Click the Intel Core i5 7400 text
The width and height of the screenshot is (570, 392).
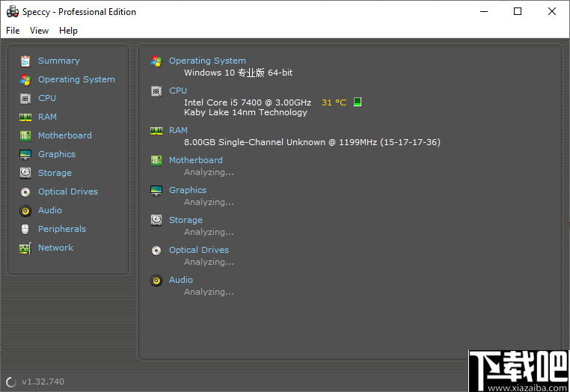248,102
